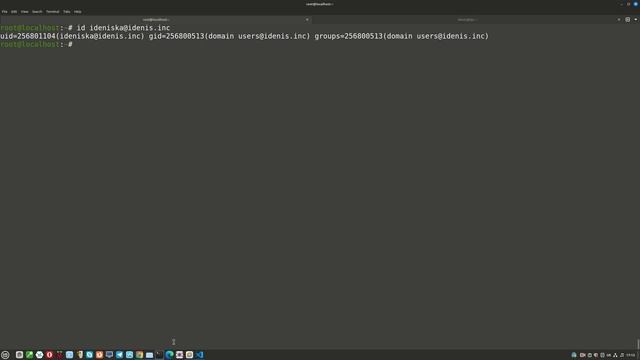
Task: Click the purple icon right of Edge
Action: (x=180, y=355)
